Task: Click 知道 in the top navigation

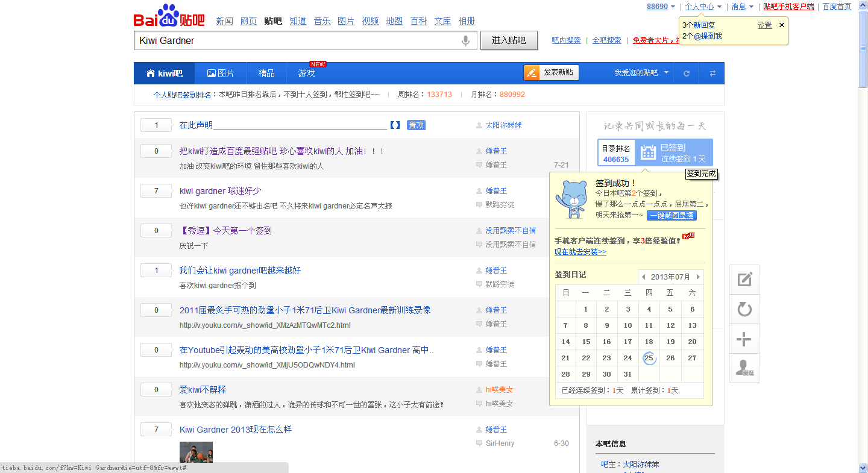Action: (x=298, y=21)
